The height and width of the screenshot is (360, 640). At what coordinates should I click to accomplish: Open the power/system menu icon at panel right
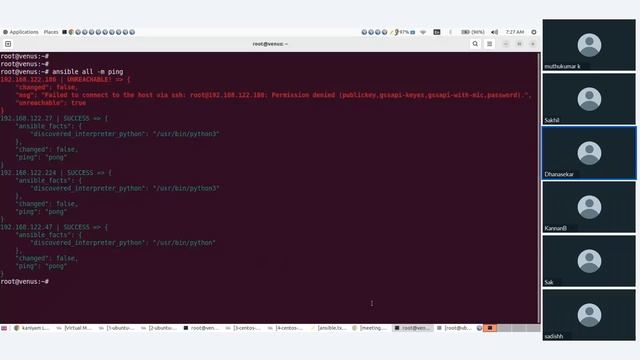(534, 32)
